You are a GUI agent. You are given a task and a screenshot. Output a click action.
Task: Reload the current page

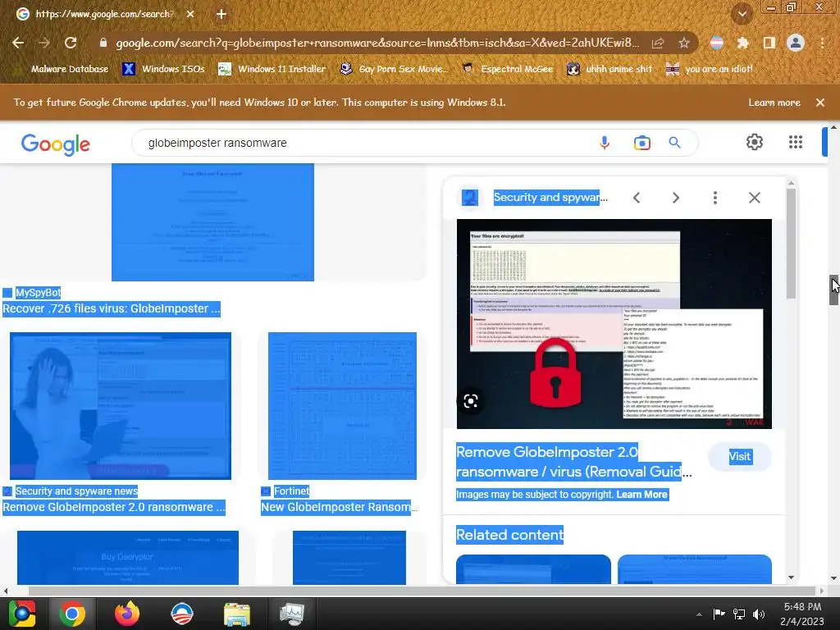71,43
